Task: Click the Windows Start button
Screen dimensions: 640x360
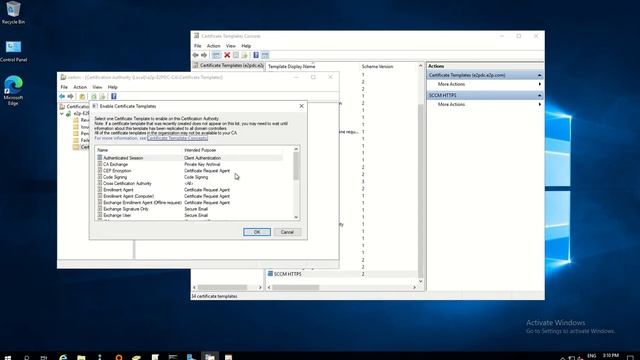Action: click(7, 357)
